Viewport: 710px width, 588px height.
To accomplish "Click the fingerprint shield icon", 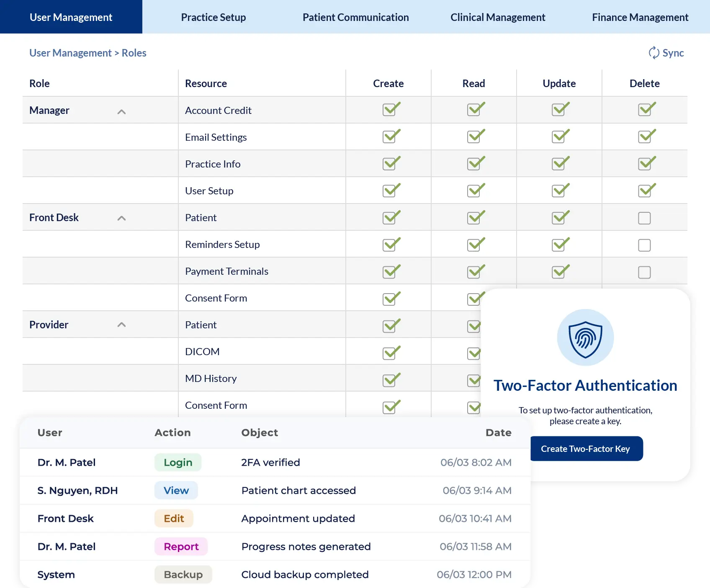I will [x=585, y=338].
